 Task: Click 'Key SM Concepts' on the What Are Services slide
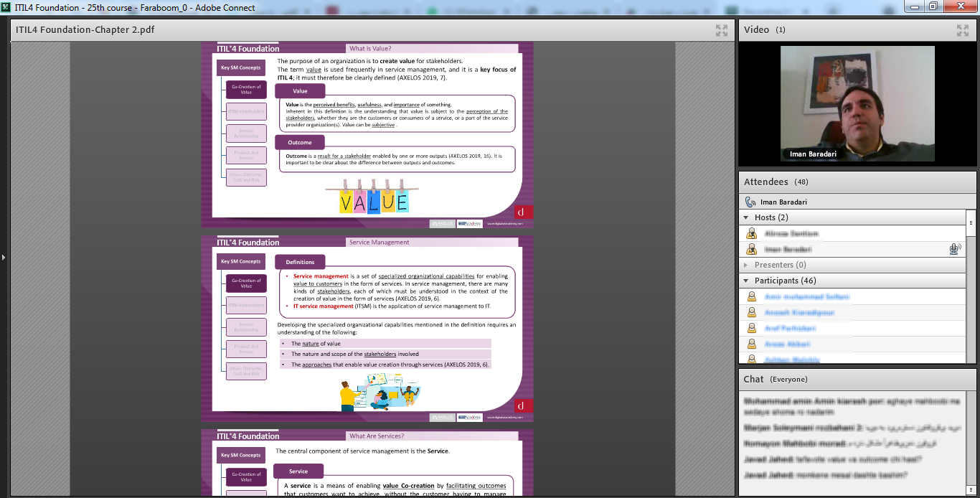241,455
